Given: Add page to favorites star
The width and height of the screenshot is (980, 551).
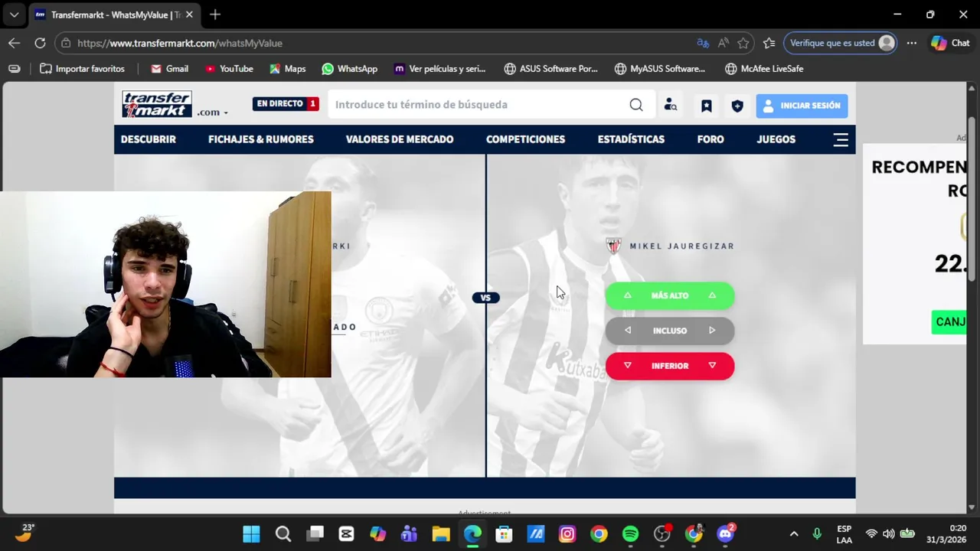Looking at the screenshot, I should 743,43.
